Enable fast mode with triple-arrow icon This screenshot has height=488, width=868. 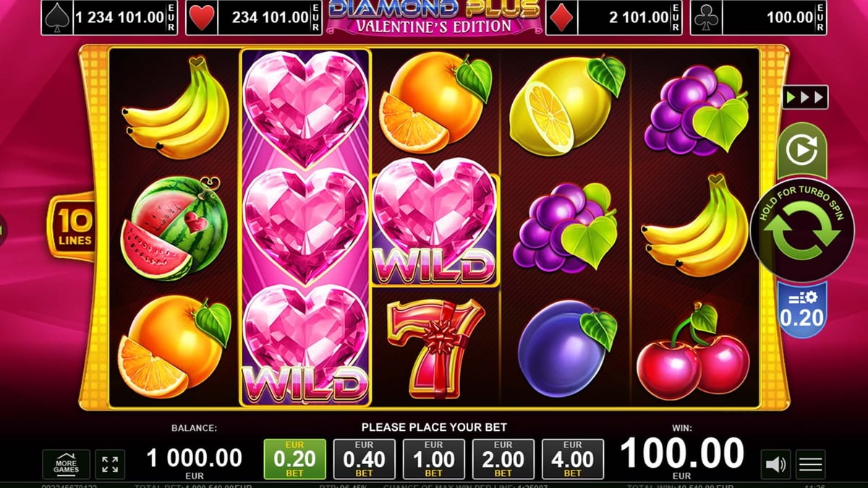point(805,97)
